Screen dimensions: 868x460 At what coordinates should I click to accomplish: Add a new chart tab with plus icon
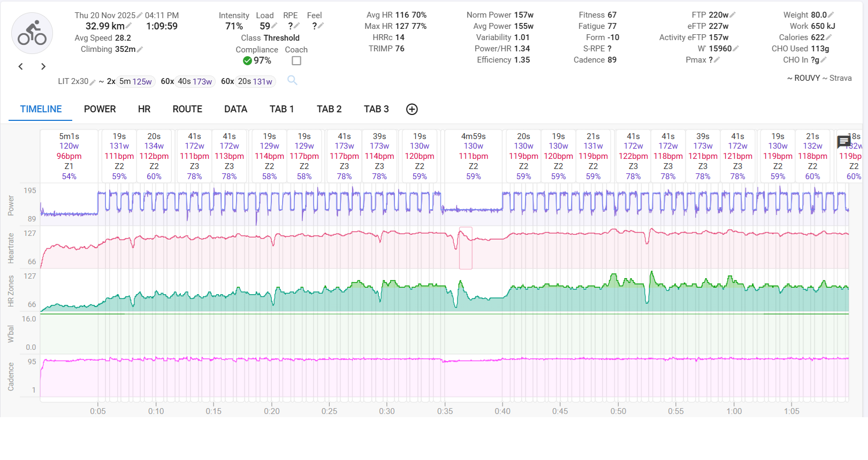coord(412,109)
